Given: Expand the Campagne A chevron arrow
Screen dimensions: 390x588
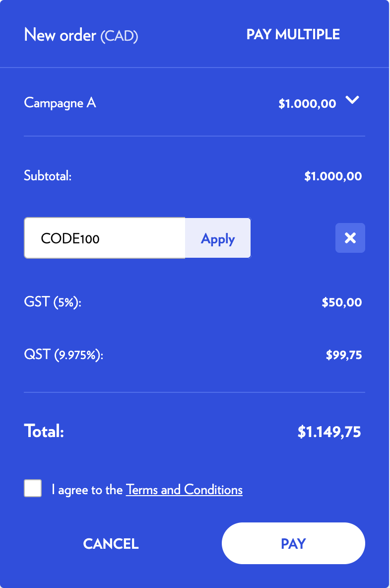Looking at the screenshot, I should coord(352,100).
